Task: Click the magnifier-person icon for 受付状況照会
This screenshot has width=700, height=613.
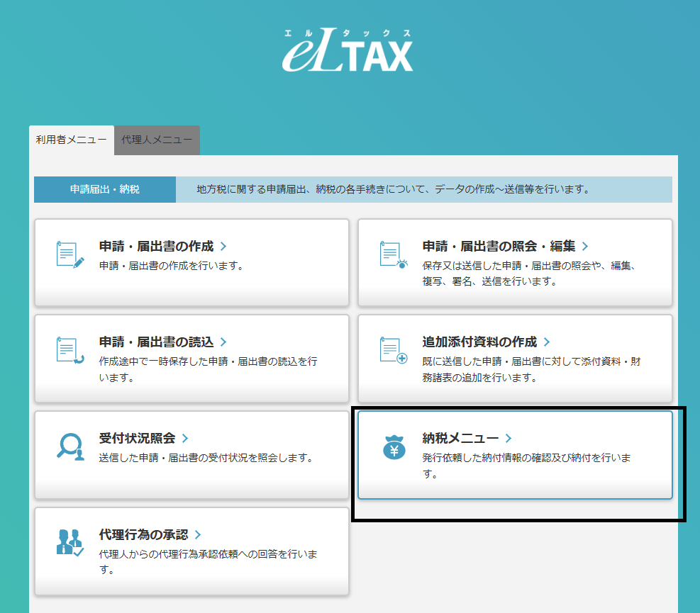Action: [x=70, y=446]
